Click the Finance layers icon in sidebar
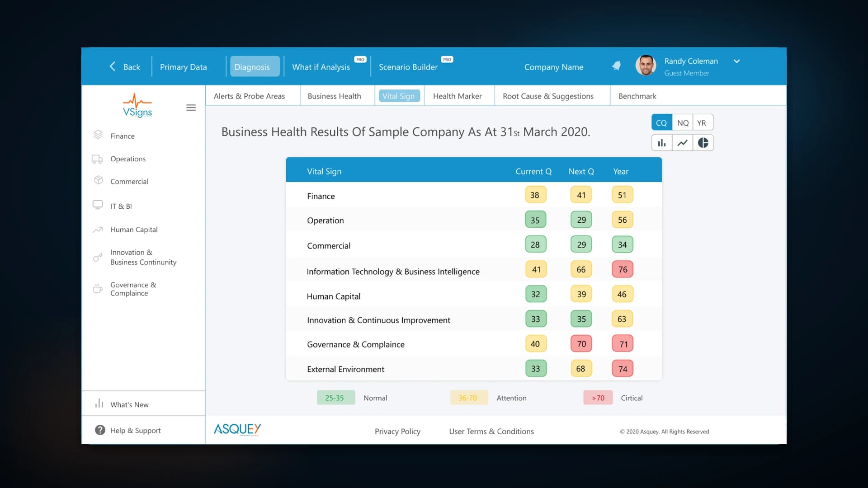 pos(98,135)
